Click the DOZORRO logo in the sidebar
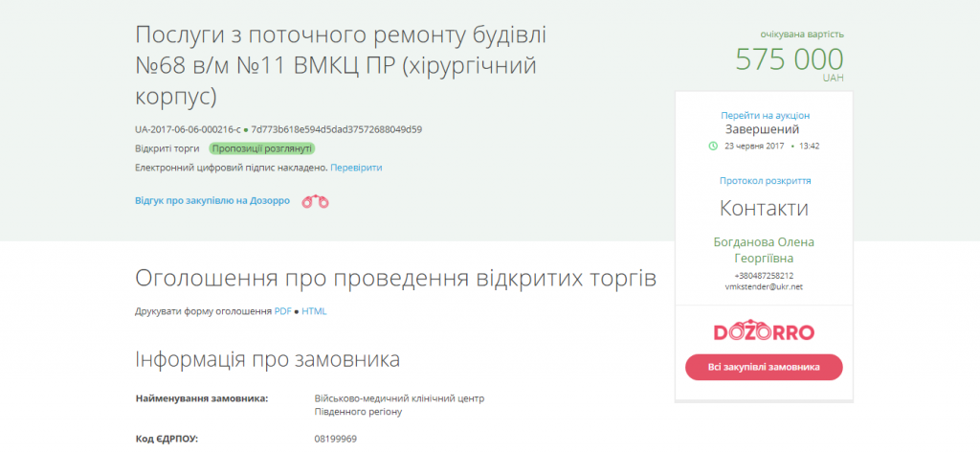This screenshot has width=980, height=453. pos(764,332)
